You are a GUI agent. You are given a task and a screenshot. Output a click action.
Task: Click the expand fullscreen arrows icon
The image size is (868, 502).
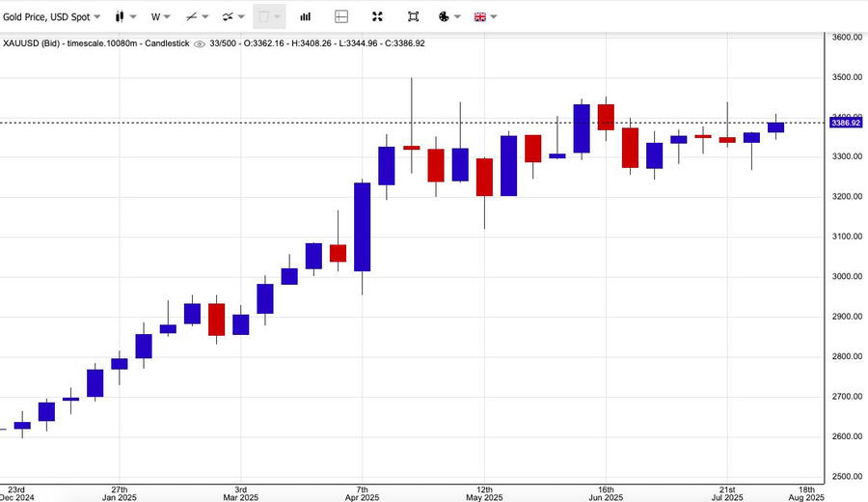coord(377,16)
